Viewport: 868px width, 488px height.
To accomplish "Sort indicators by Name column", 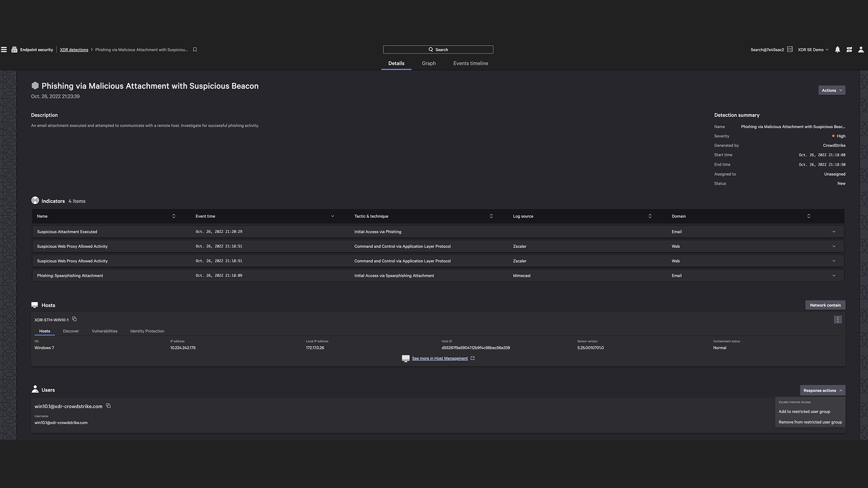I will [174, 216].
